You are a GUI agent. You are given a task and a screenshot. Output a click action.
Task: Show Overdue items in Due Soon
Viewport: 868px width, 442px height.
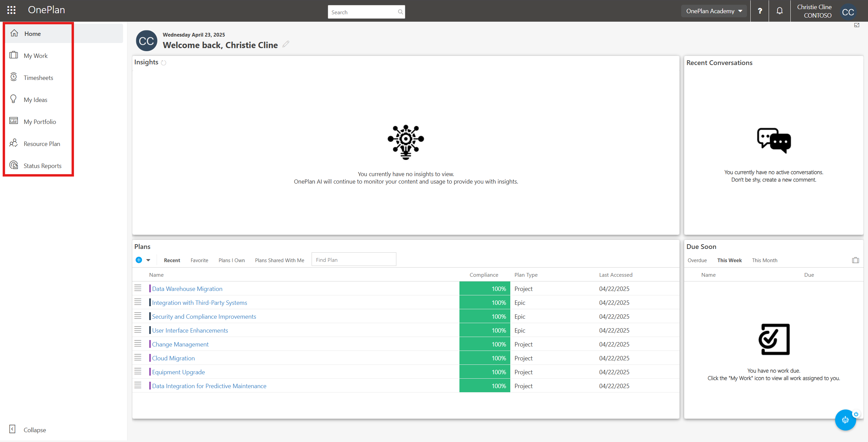point(697,260)
